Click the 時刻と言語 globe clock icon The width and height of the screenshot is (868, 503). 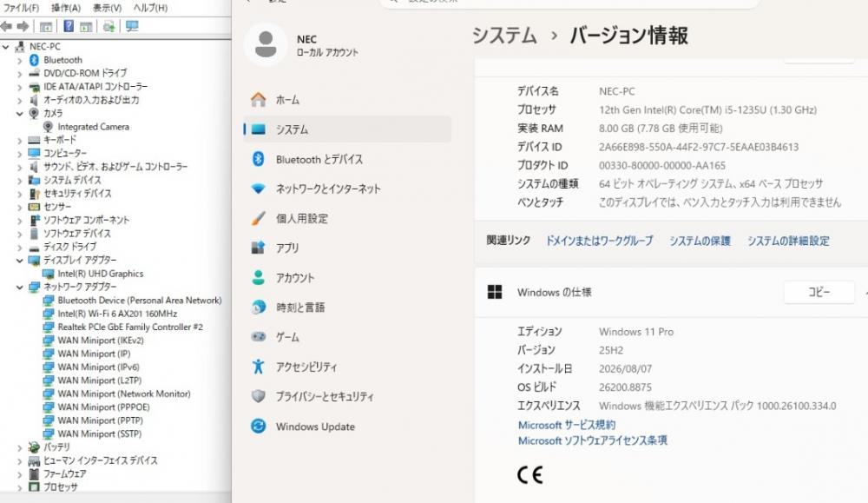pos(258,307)
